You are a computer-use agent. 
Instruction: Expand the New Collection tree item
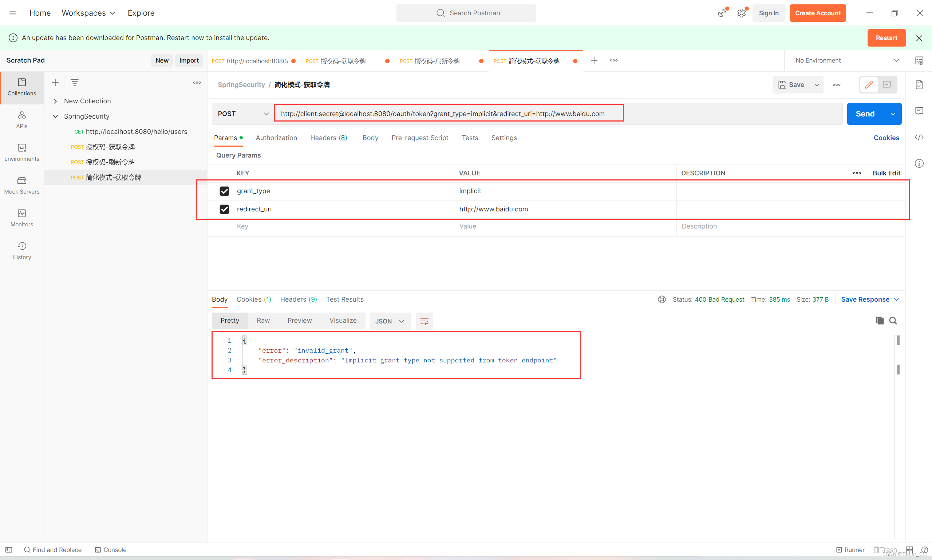coord(55,101)
